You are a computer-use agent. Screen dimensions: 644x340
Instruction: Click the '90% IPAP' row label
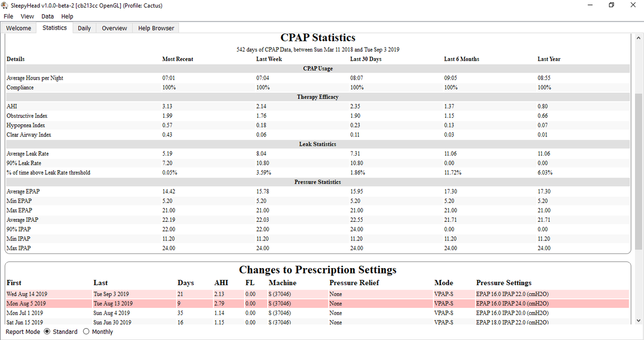click(x=19, y=230)
